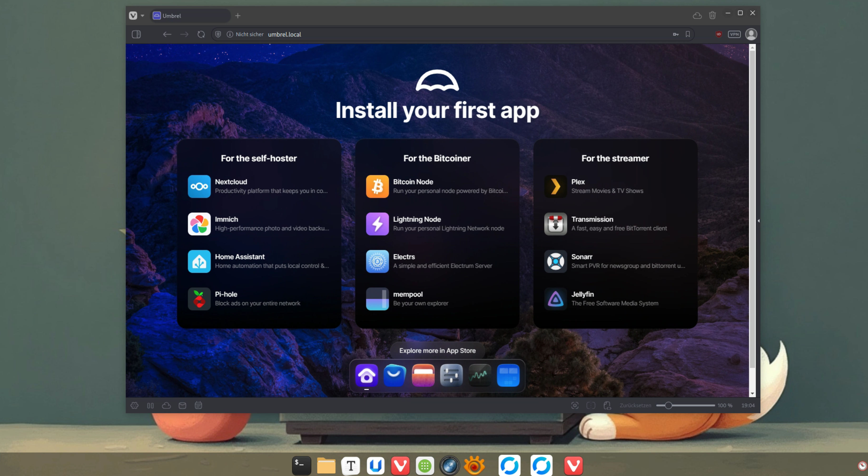Open a new browser tab

click(x=238, y=15)
